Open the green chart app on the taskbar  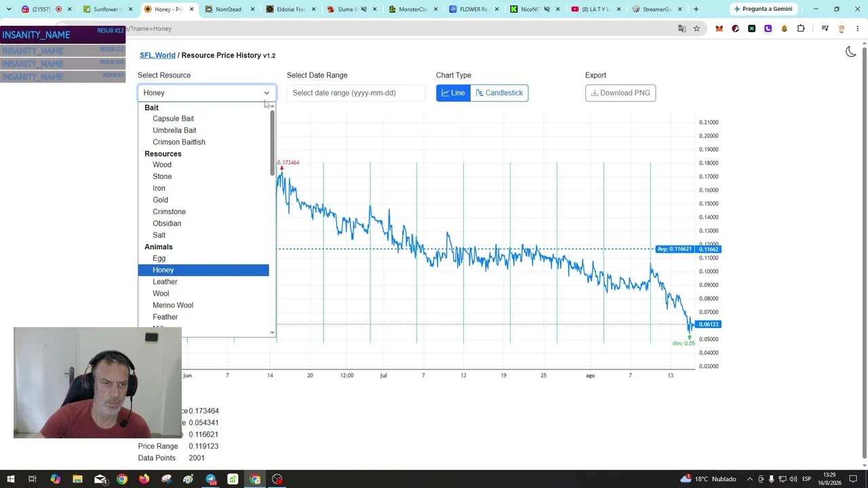[233, 479]
